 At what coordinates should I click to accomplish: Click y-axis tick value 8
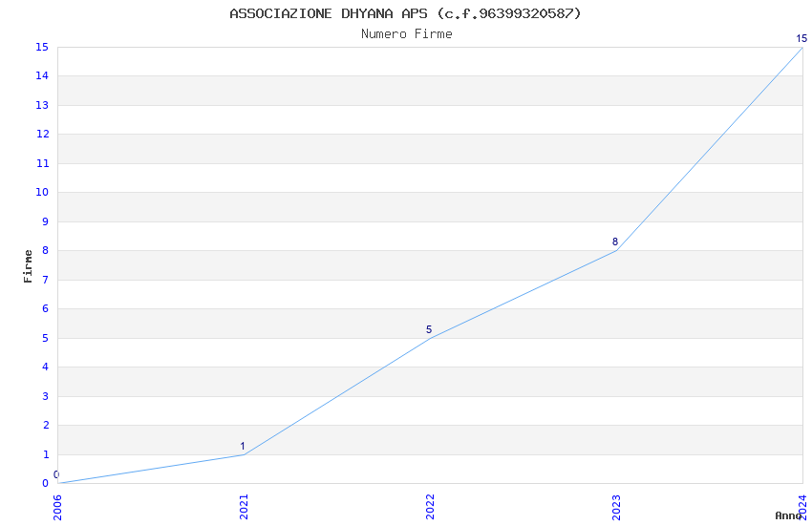(x=46, y=250)
